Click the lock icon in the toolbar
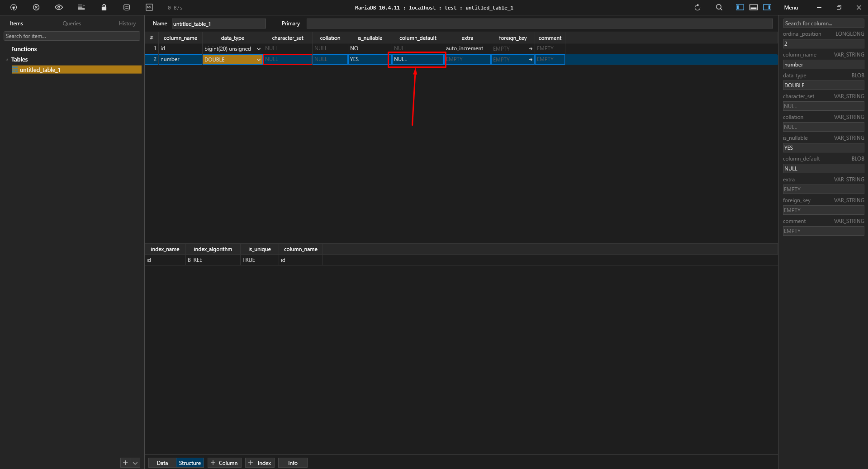 (104, 7)
